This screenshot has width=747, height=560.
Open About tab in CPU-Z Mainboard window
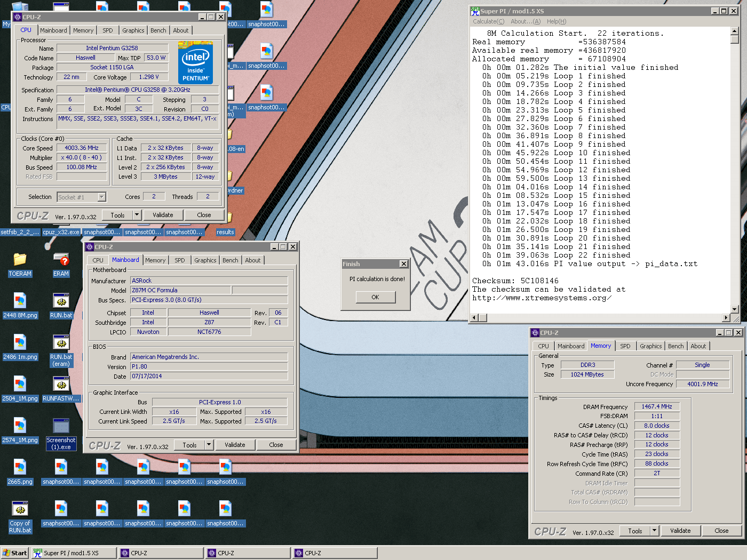253,260
